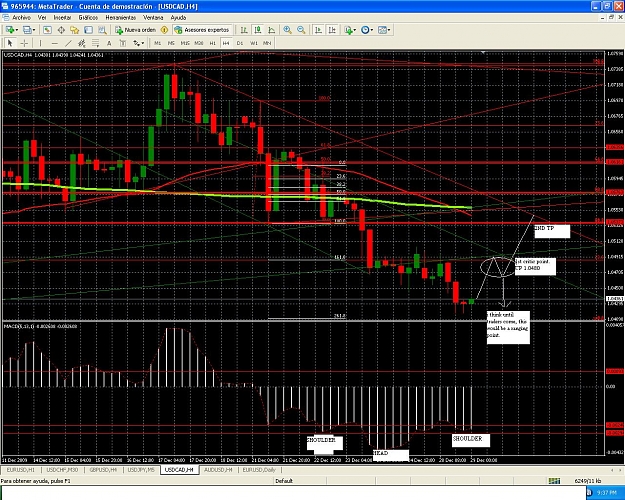
Task: Select the cursor arrow tool
Action: coord(10,43)
